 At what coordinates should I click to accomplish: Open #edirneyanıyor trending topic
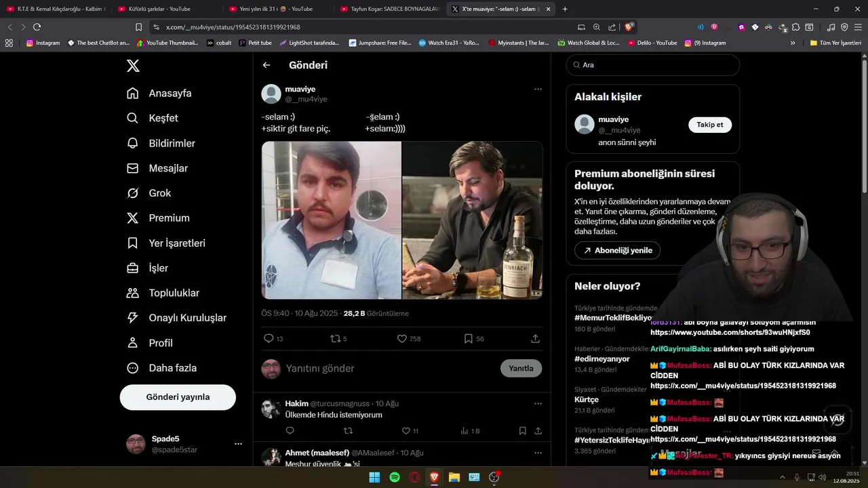(x=603, y=359)
